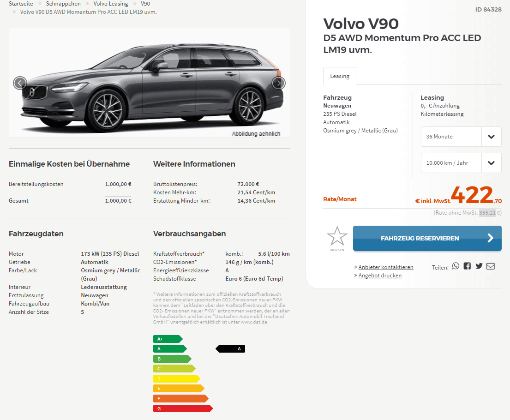Go to Startseite breadcrumb

tap(21, 4)
